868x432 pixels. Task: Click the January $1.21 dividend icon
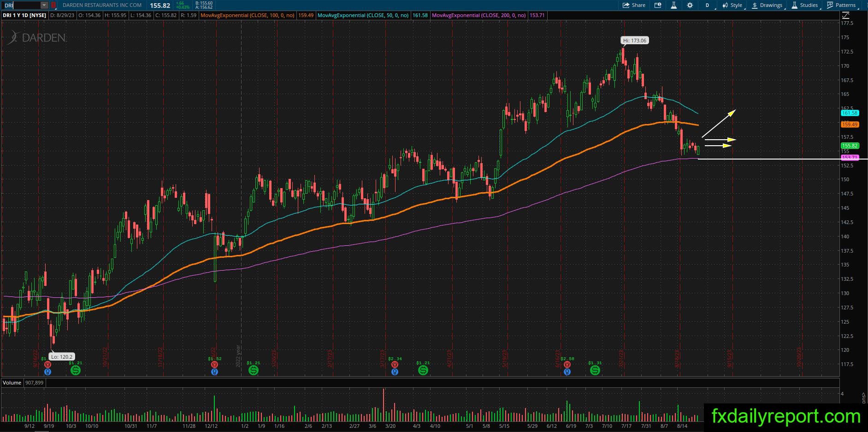[x=254, y=370]
